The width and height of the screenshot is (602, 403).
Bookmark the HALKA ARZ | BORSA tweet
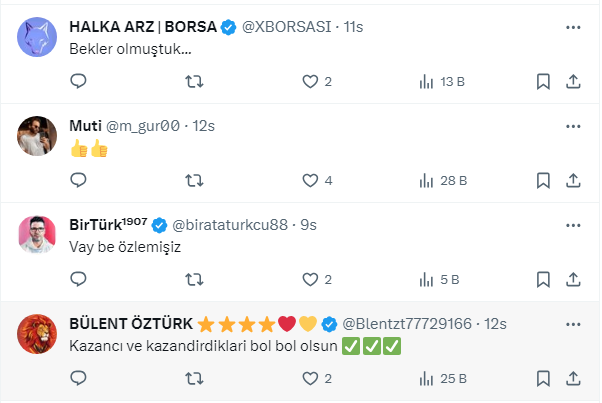click(543, 82)
